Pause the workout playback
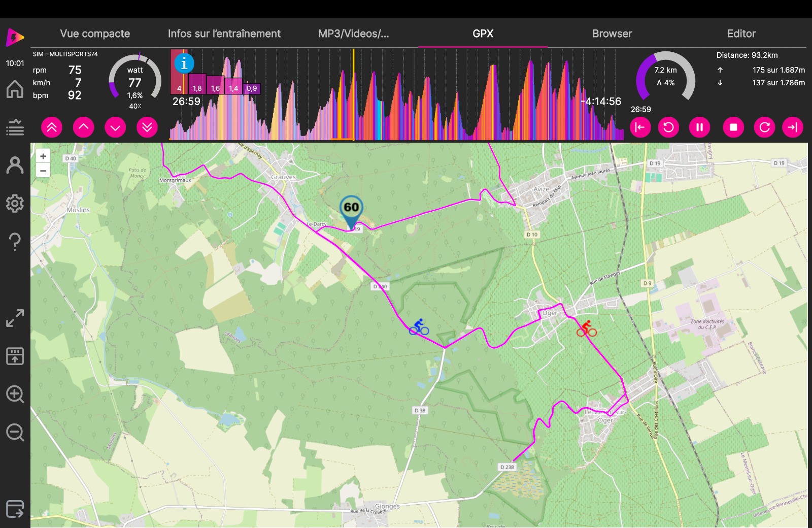Screen dimensions: 812x528 coord(699,127)
